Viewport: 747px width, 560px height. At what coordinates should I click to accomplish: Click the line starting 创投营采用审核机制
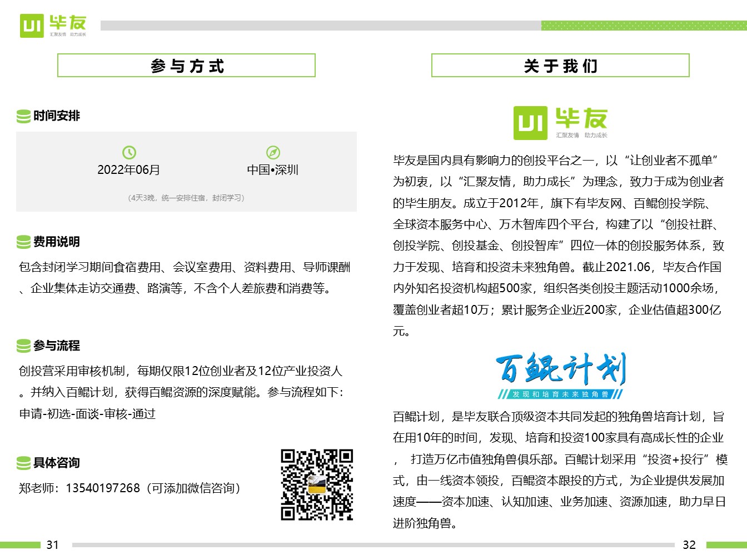click(181, 371)
